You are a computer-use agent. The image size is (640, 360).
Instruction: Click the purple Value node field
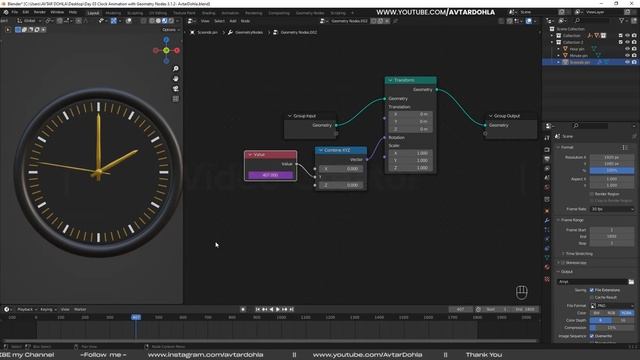pos(271,175)
